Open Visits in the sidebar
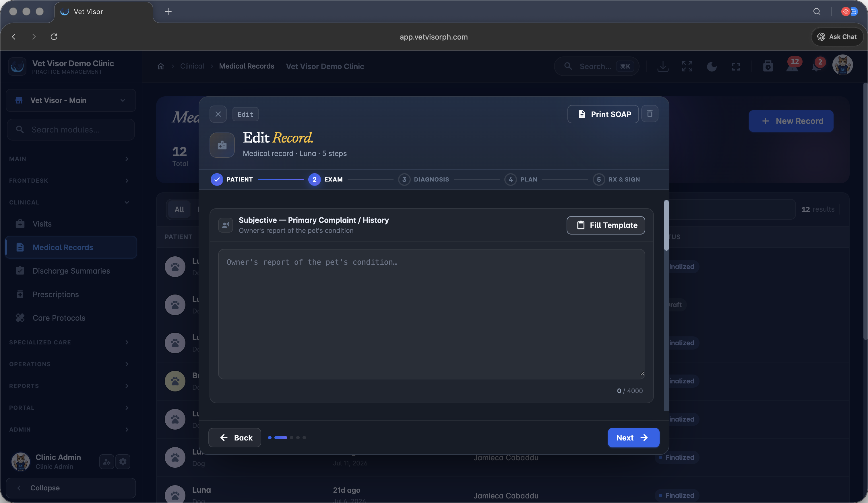The width and height of the screenshot is (868, 503). click(x=71, y=224)
